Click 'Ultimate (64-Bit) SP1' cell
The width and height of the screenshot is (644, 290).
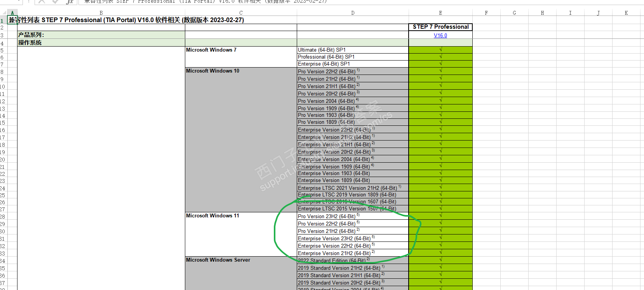353,50
